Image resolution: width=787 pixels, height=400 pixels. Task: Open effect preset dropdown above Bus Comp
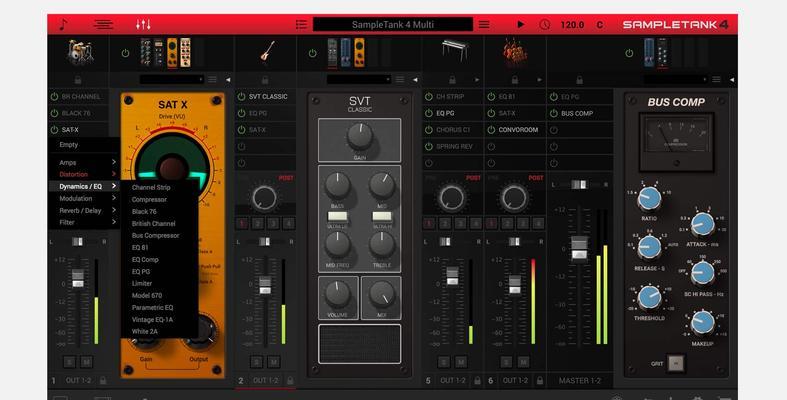tap(676, 80)
